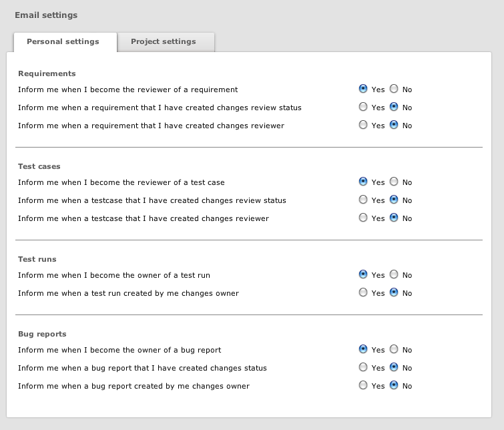Image resolution: width=504 pixels, height=430 pixels.
Task: Select the Personal settings tab
Action: [x=63, y=41]
